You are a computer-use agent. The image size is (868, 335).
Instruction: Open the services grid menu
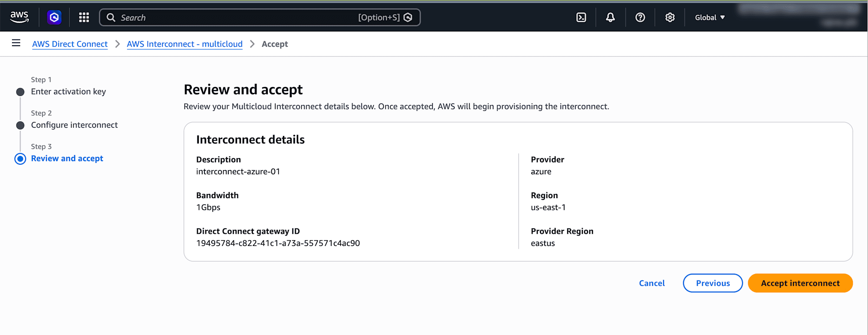tap(84, 17)
